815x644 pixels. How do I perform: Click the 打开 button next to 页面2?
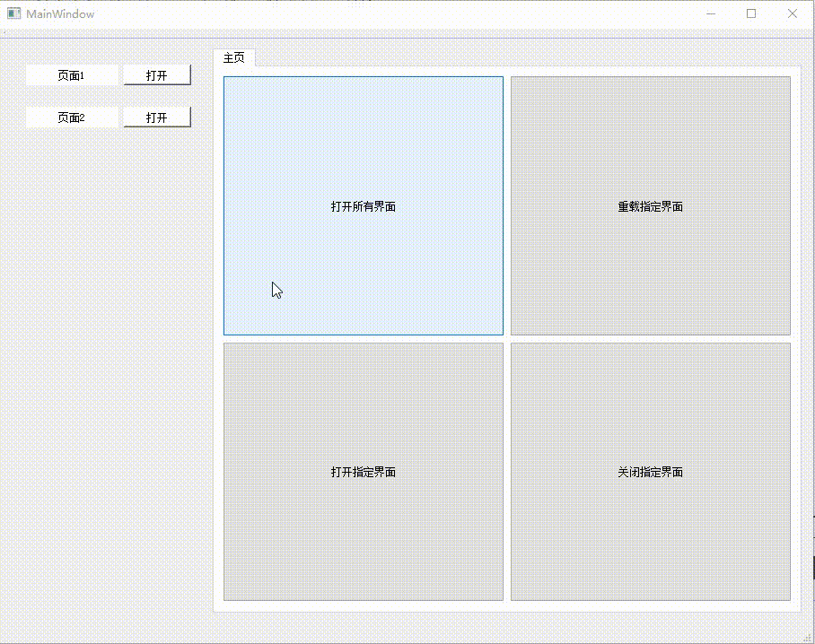click(157, 117)
